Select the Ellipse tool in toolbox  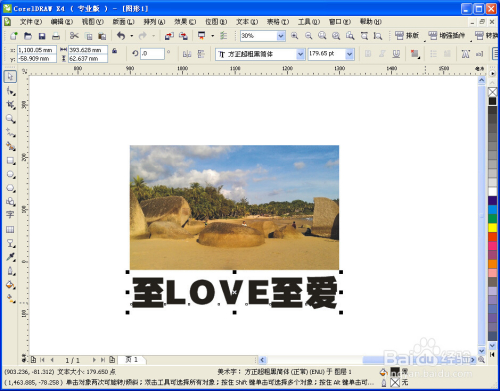(10, 174)
